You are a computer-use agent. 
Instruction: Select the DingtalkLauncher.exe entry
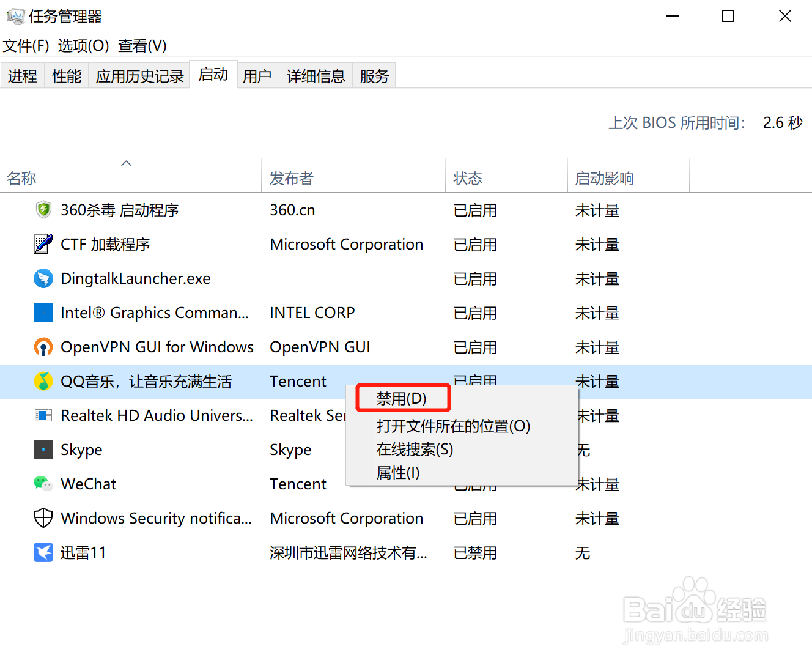(136, 279)
